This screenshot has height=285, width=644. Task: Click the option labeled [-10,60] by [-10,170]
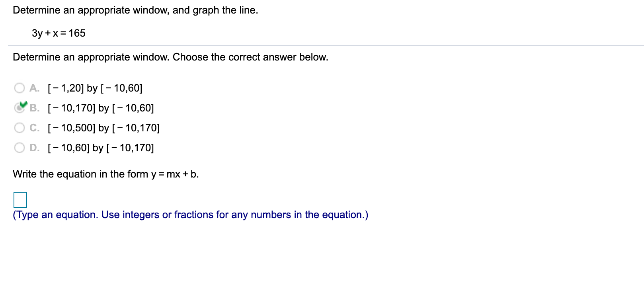tap(100, 147)
